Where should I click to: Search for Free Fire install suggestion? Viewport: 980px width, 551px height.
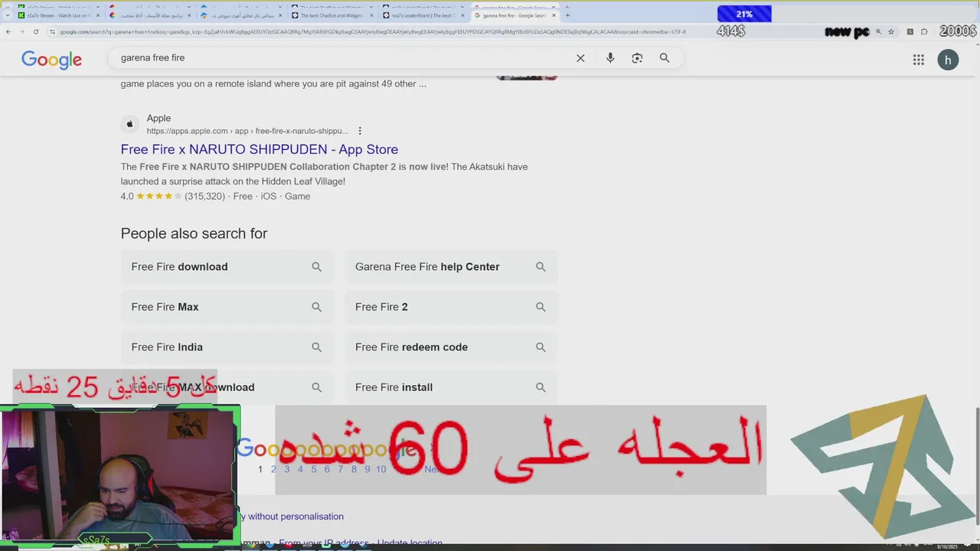[x=451, y=387]
